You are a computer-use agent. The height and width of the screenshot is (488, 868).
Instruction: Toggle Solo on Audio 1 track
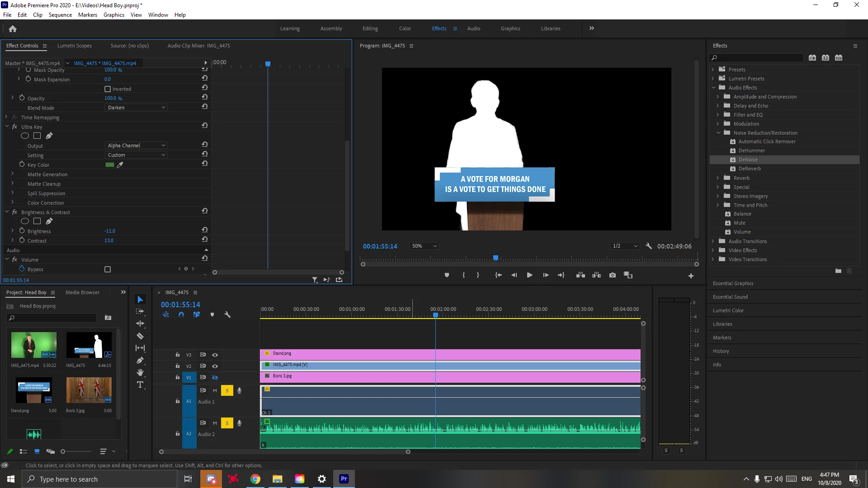coord(227,390)
